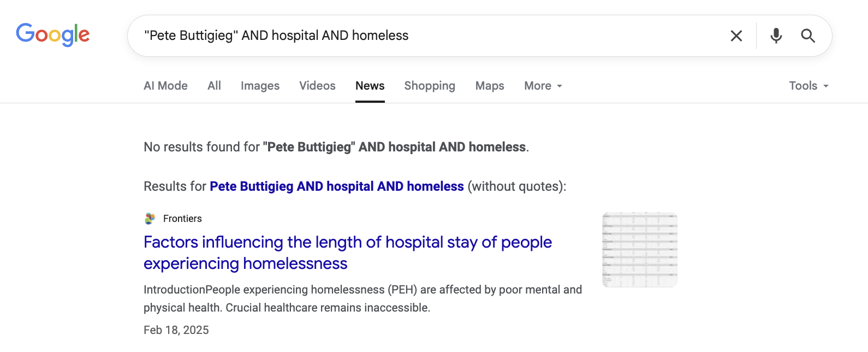Open the All results tab

click(x=214, y=86)
